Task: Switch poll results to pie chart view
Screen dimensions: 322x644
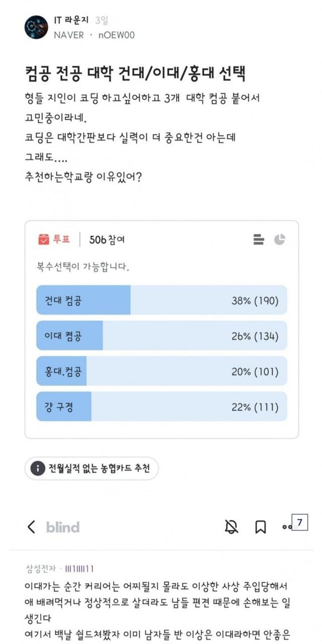Action: point(280,240)
